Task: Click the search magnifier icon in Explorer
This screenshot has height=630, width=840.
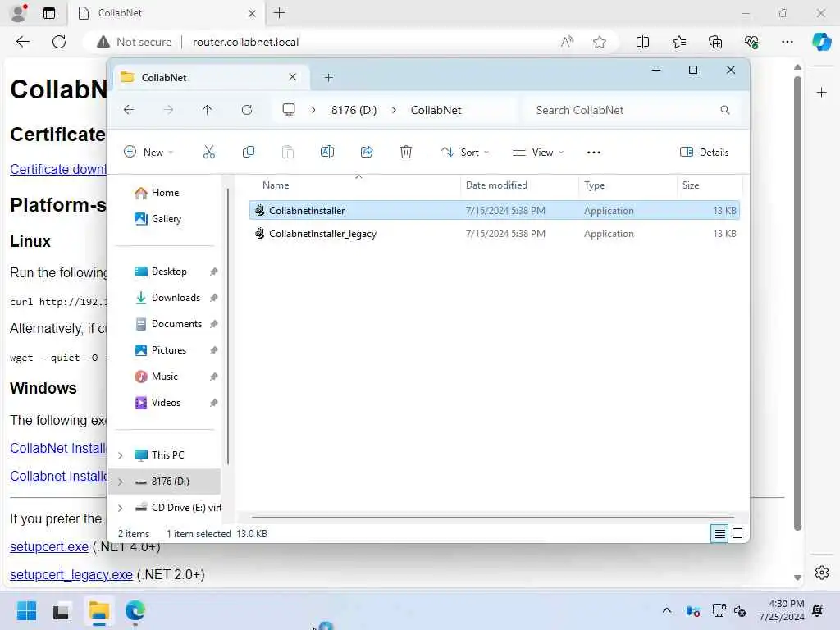Action: 725,110
